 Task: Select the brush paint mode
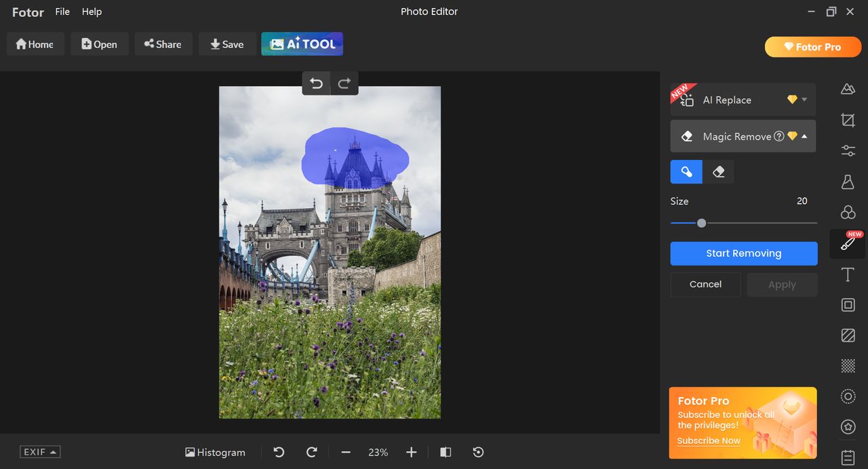(x=686, y=172)
